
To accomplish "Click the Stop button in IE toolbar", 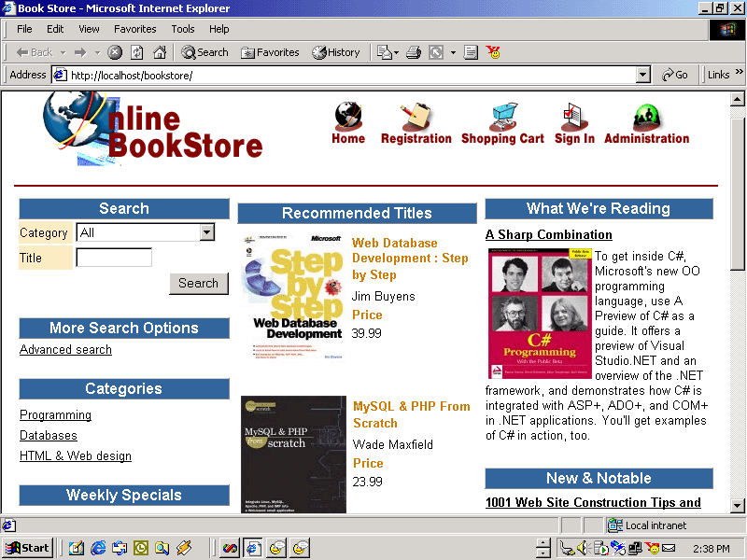I will pyautogui.click(x=115, y=52).
